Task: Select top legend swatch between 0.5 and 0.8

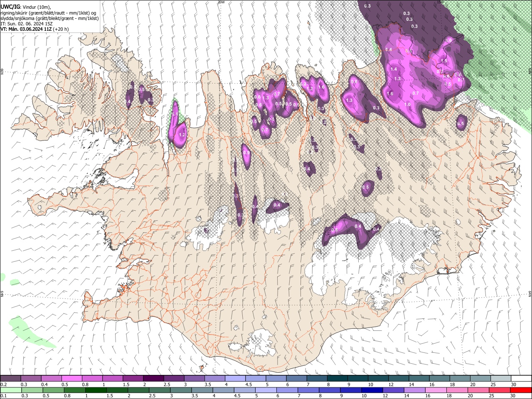Action: pyautogui.click(x=71, y=378)
